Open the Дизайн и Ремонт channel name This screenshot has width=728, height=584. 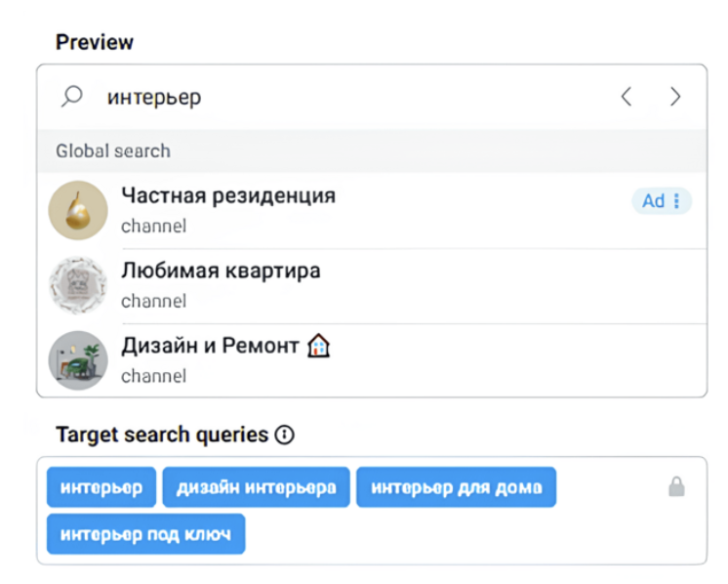point(209,346)
